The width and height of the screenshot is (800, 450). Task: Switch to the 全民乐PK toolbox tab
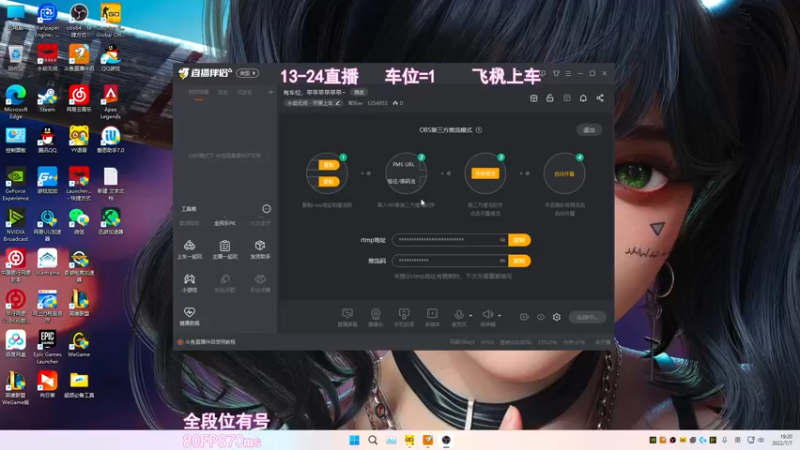click(x=224, y=223)
